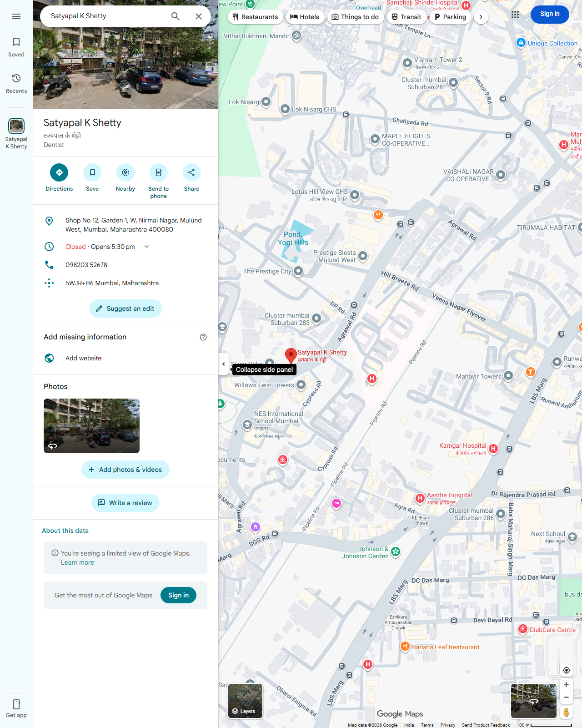
Task: Click top-right Sign in button
Action: tap(550, 14)
